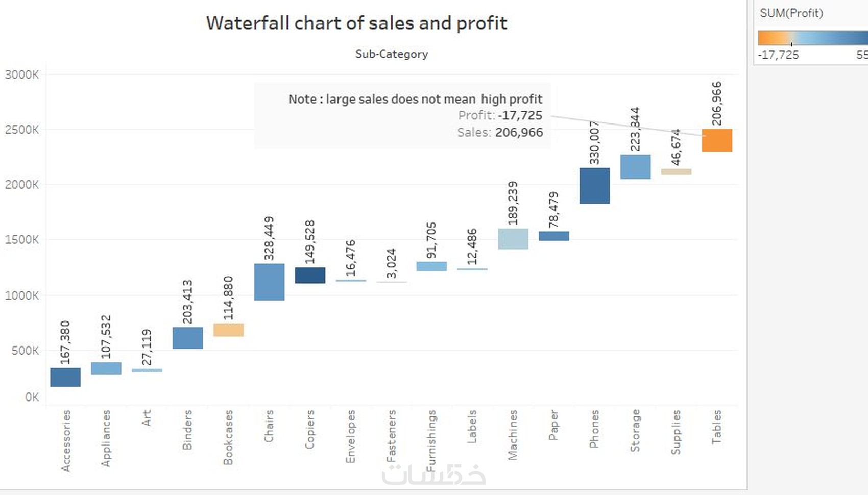Screen dimensions: 868x495
Task: Select the large sales note annotation
Action: [x=402, y=115]
